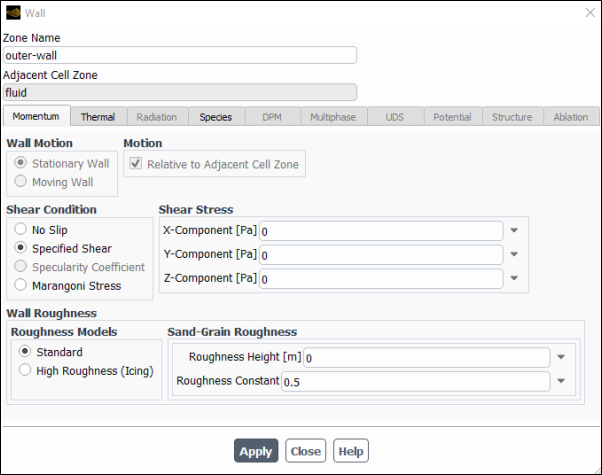
Task: Open the Roughness Height dropdown arrow
Action: pyautogui.click(x=561, y=357)
